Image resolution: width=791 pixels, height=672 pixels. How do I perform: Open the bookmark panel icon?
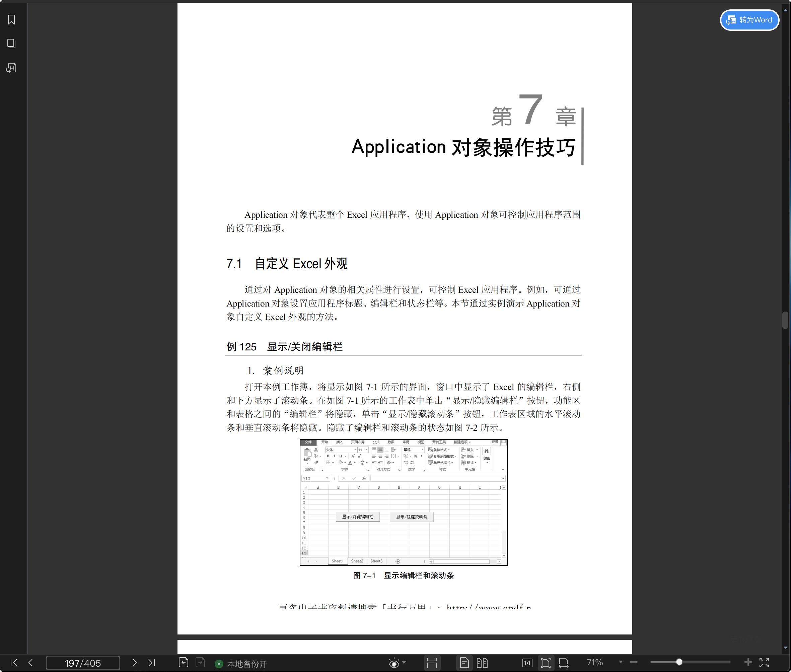[x=11, y=20]
